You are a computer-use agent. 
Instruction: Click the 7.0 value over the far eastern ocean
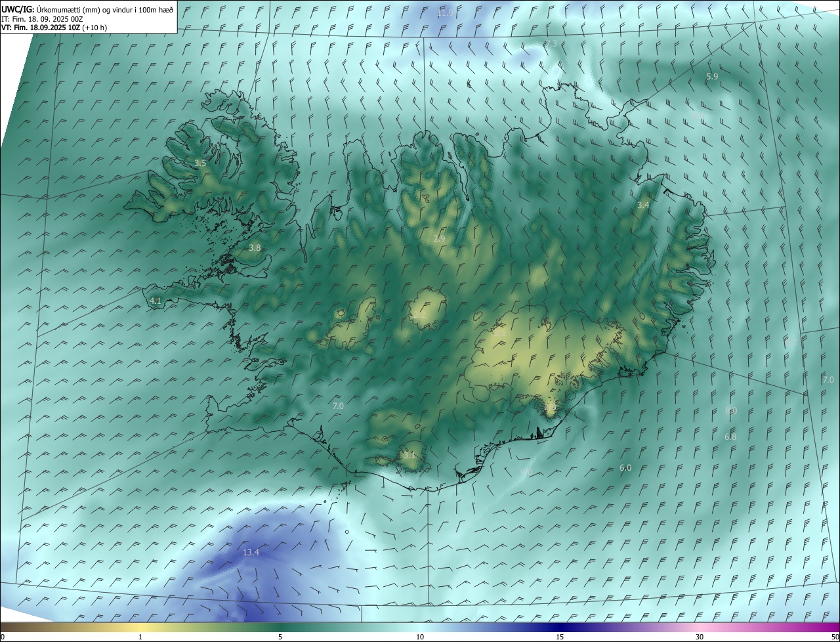[x=828, y=380]
